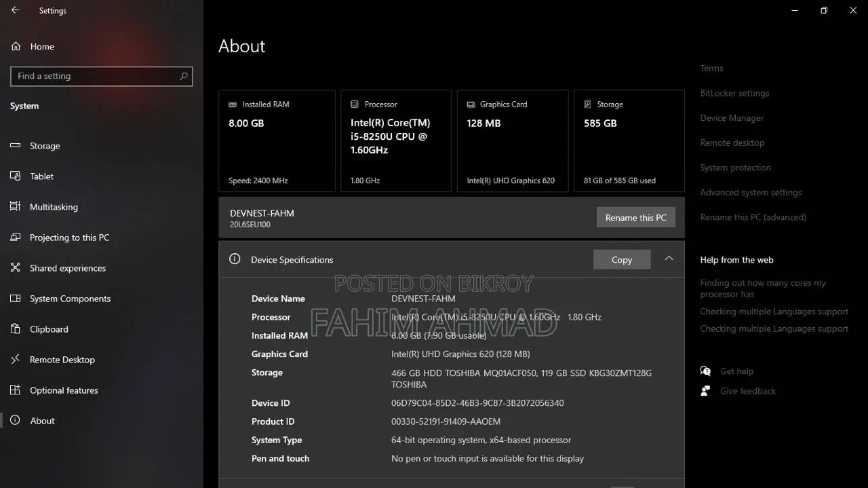Click the Device Specifications info icon
This screenshot has width=868, height=488.
[235, 259]
